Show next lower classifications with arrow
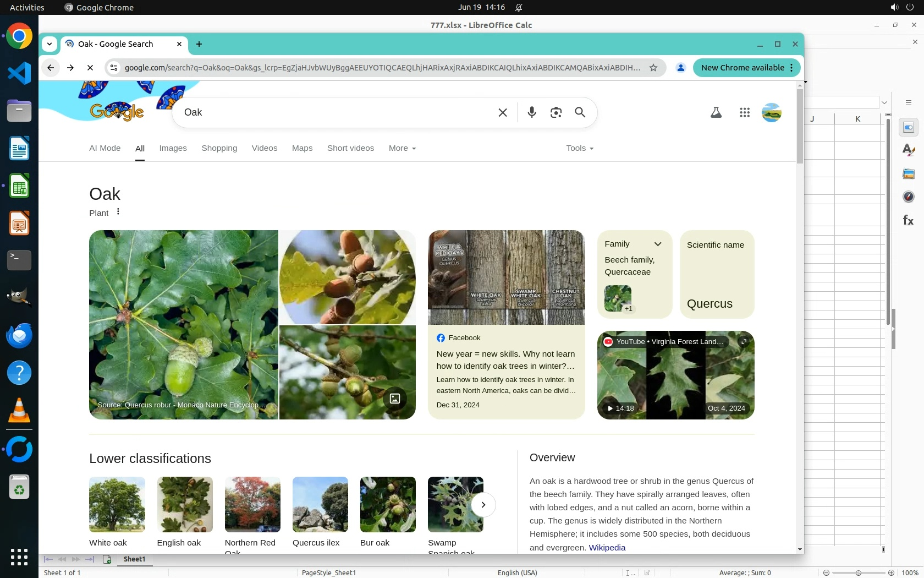The height and width of the screenshot is (578, 924). coord(483,505)
